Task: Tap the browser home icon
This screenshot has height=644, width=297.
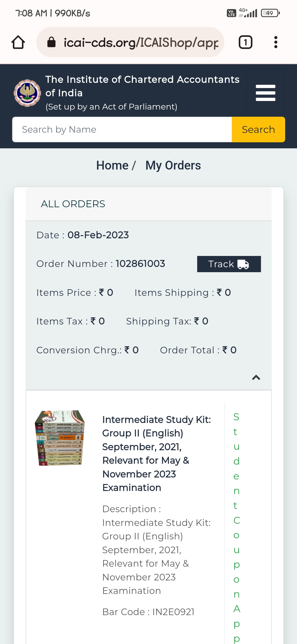Action: [18, 42]
